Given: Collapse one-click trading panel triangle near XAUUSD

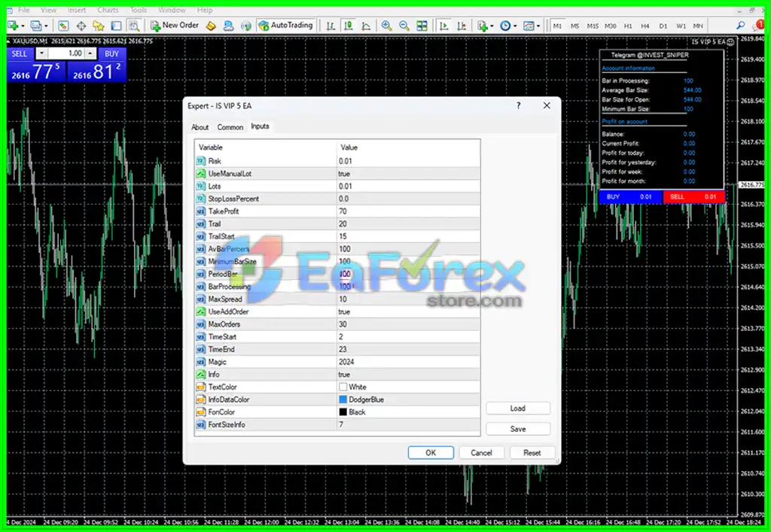Looking at the screenshot, I should pos(9,41).
